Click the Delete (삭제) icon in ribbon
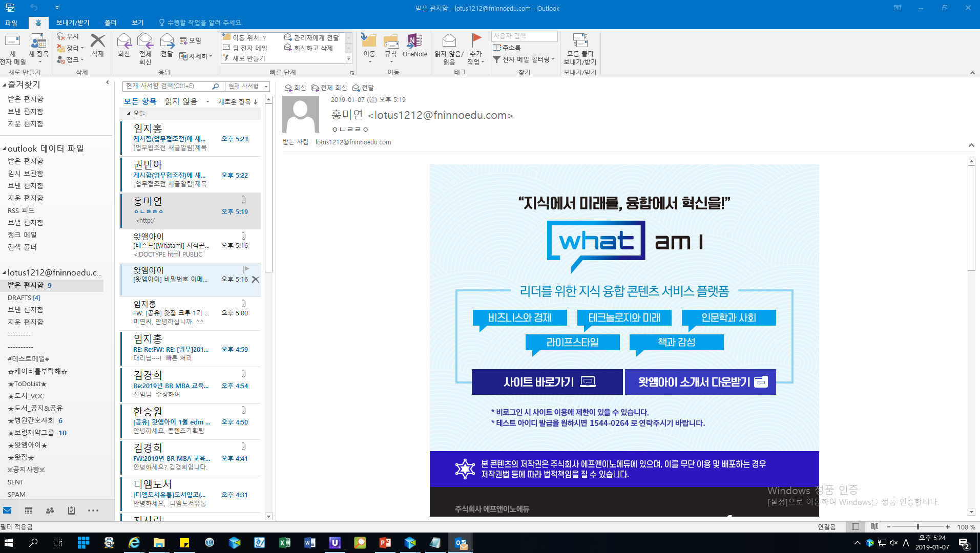980x553 pixels. (97, 45)
